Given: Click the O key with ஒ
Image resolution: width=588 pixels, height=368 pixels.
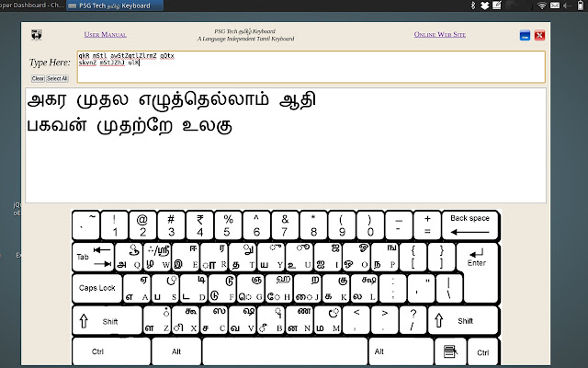Looking at the screenshot, I should (x=356, y=258).
